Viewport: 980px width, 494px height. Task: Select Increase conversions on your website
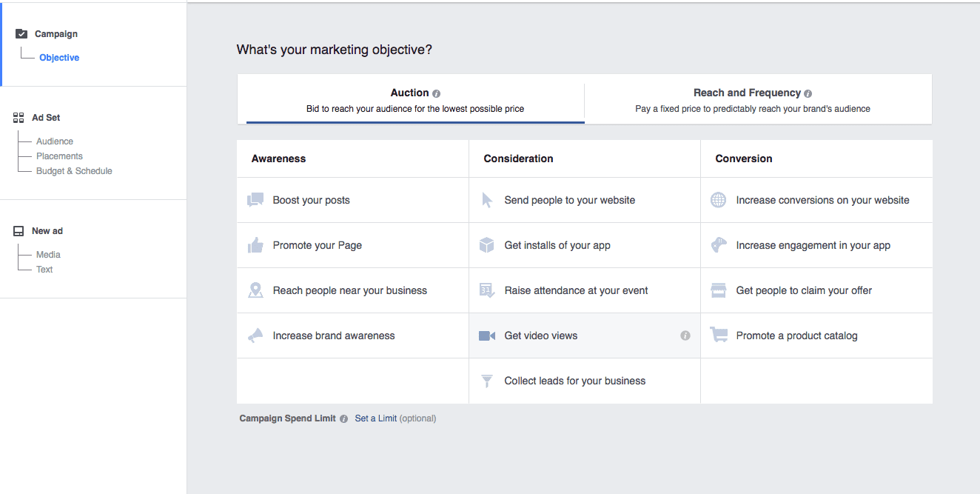pyautogui.click(x=816, y=200)
